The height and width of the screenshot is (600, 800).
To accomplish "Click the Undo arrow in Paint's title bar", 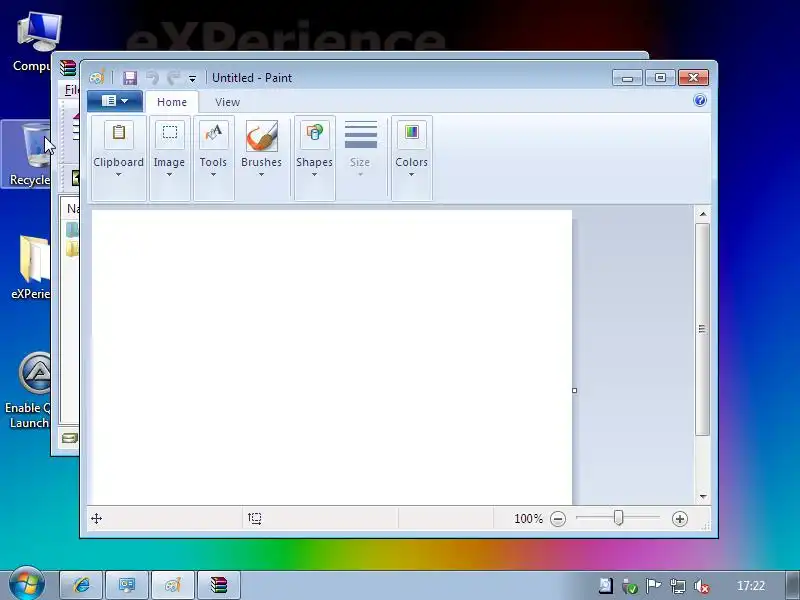I will [152, 78].
